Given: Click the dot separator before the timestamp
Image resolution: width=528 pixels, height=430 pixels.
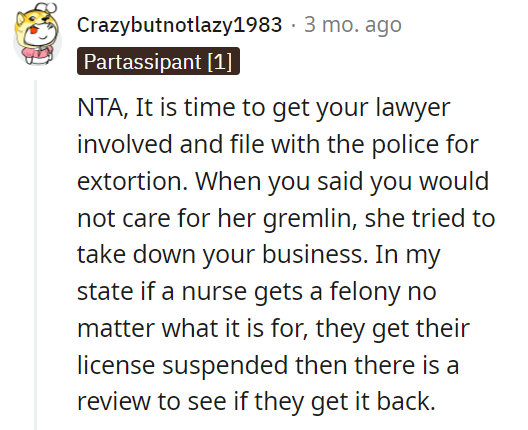Looking at the screenshot, I should coord(293,26).
